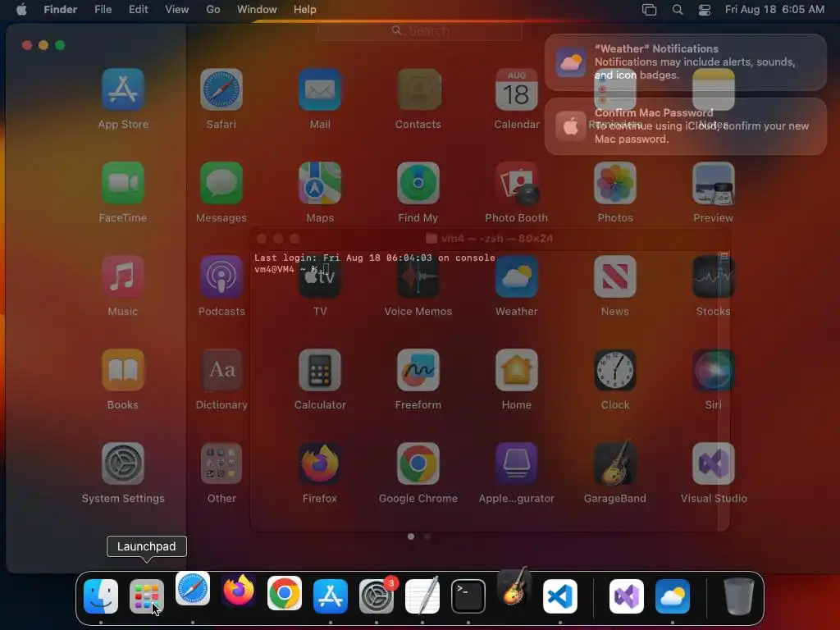Launch News app
The image size is (840, 630).
[615, 276]
